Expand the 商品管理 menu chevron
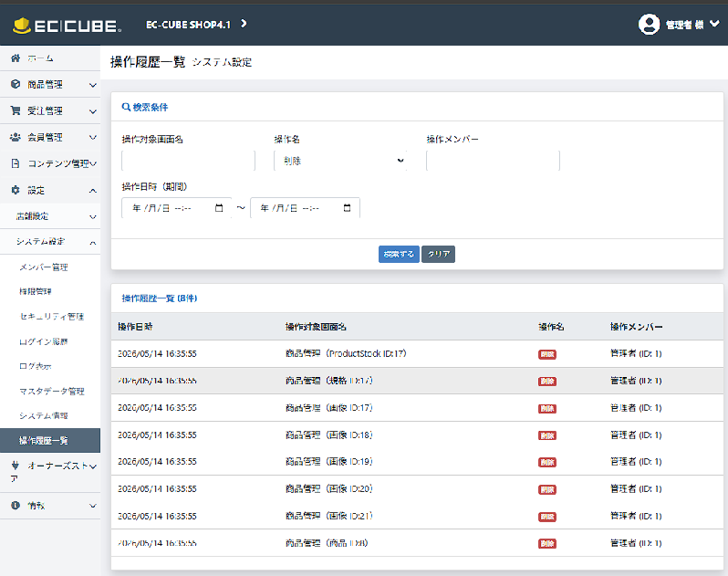 tap(93, 85)
